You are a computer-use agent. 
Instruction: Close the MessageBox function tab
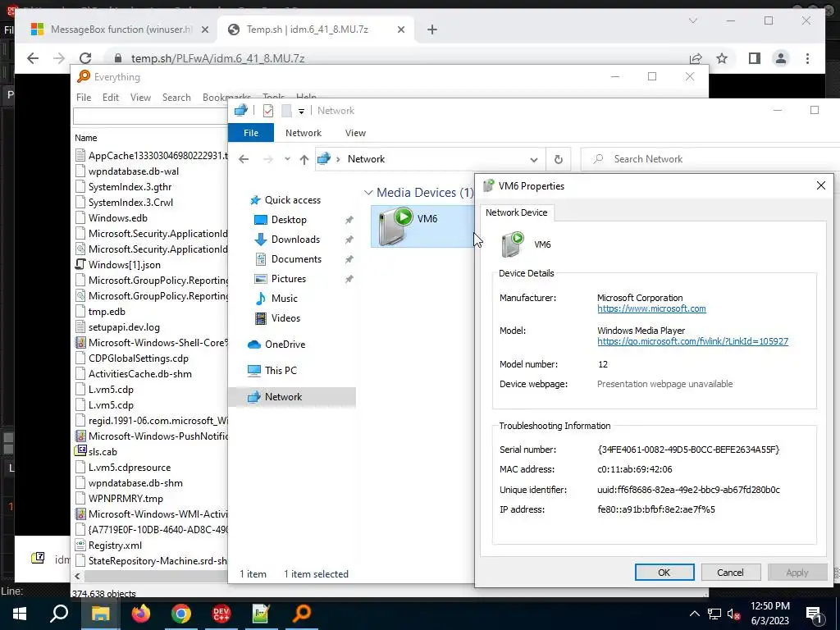click(x=204, y=30)
